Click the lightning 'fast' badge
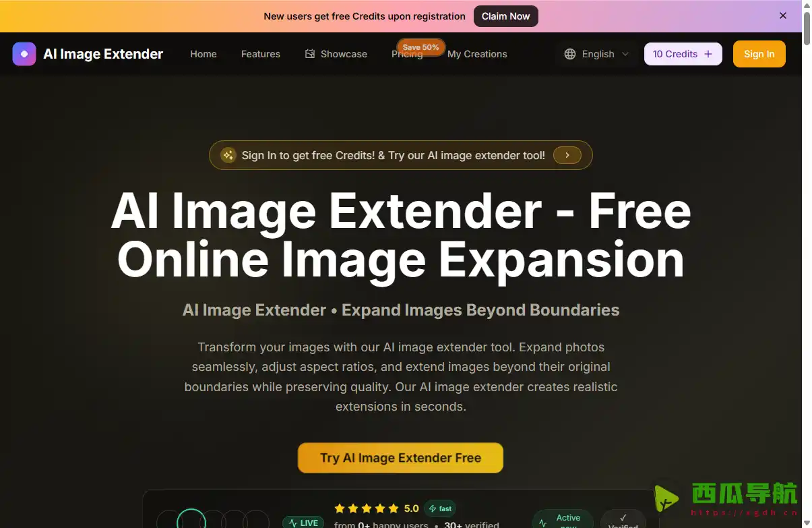 pos(440,508)
